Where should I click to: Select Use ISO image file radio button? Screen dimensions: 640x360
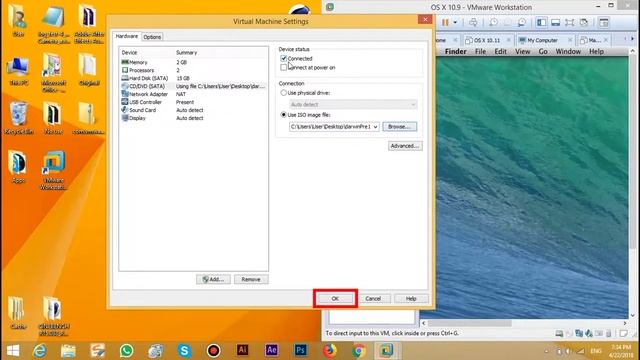(284, 115)
